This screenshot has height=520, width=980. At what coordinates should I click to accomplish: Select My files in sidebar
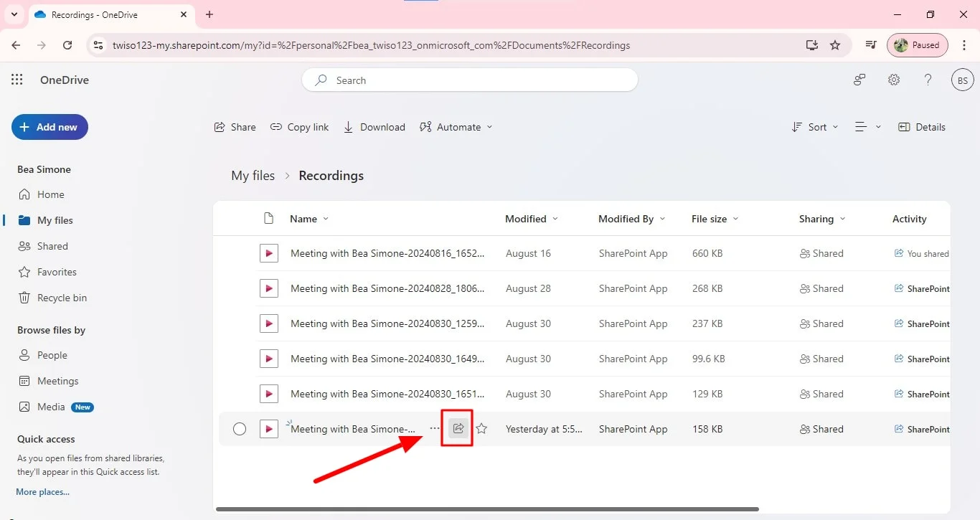45,220
